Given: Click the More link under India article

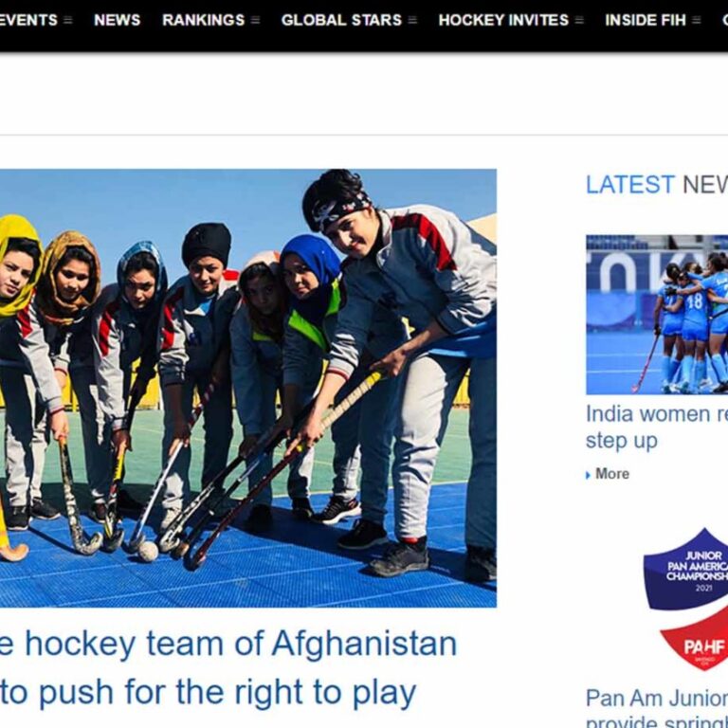Looking at the screenshot, I should tap(612, 474).
